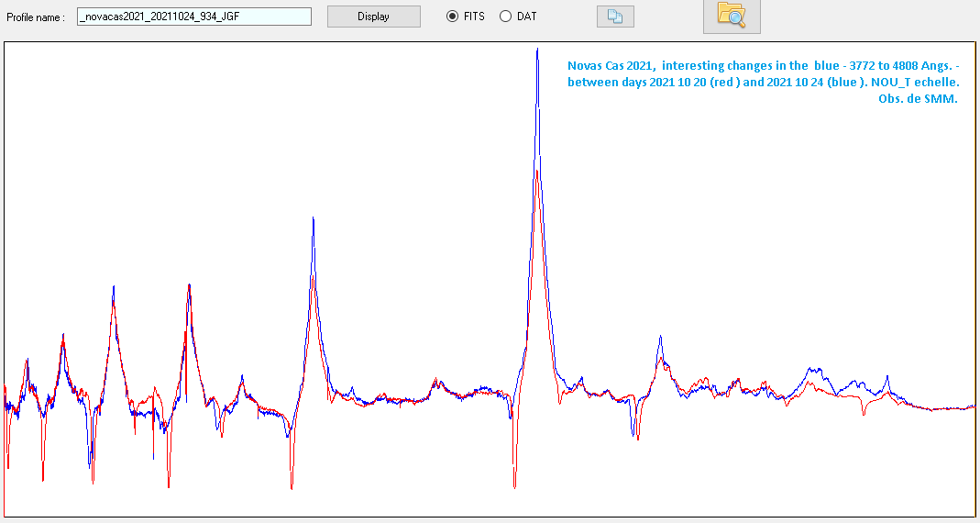The width and height of the screenshot is (980, 523).
Task: Click the red absorption dip left of the second-tallest peak
Action: [x=292, y=486]
